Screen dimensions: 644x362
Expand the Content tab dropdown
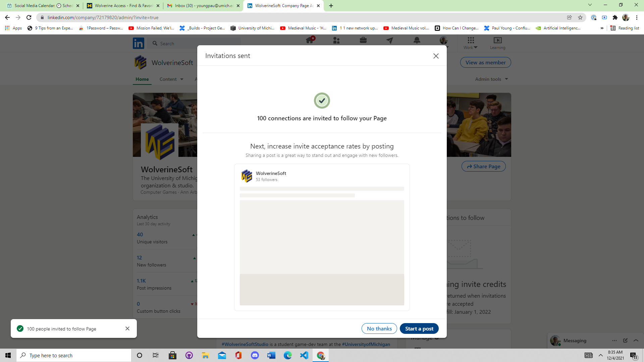point(171,79)
